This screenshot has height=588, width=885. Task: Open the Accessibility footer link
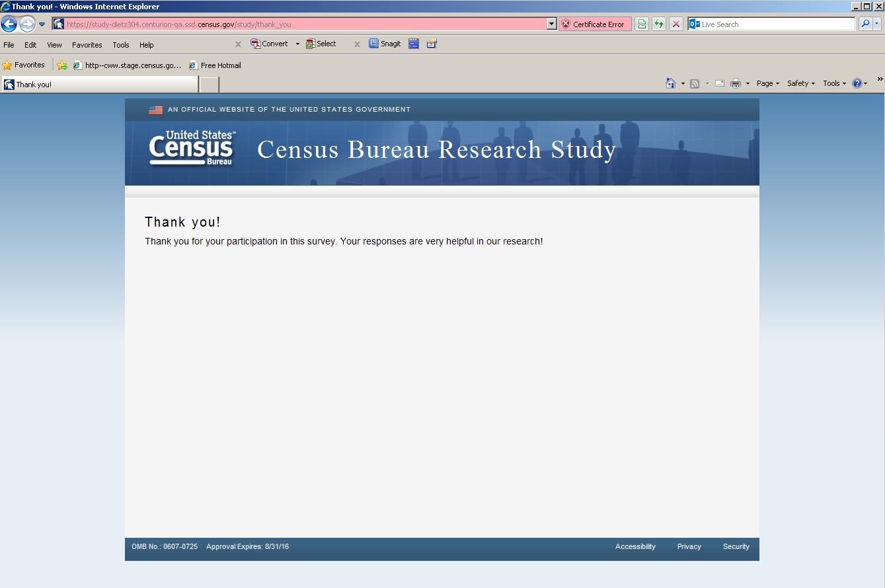coord(635,547)
